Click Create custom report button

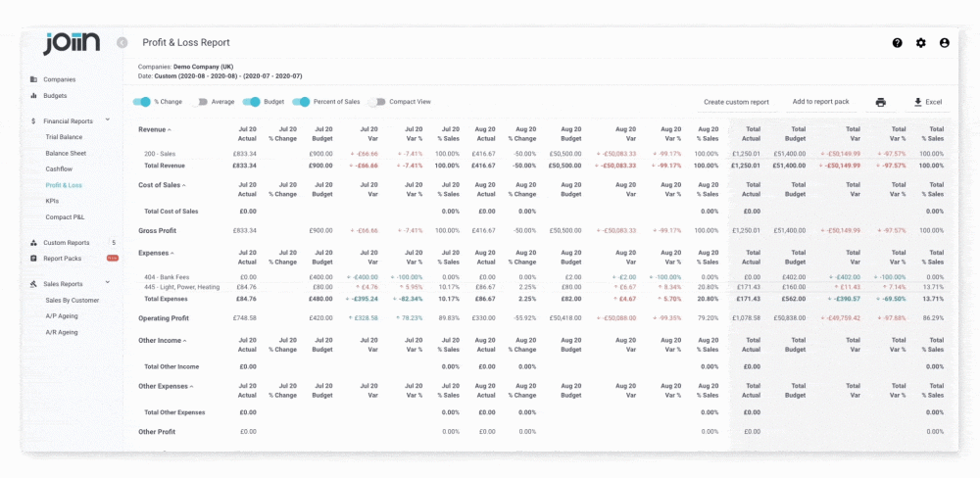coord(736,102)
